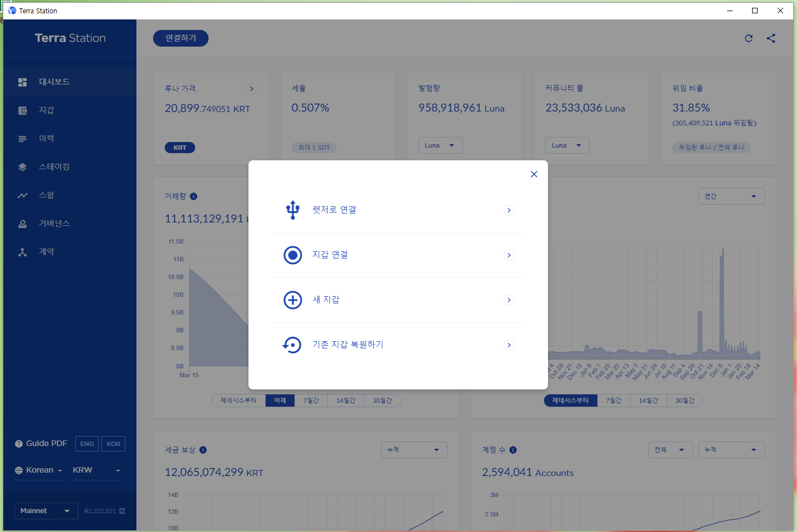The width and height of the screenshot is (797, 532).
Task: Select 어제 range in 거래량 chart
Action: (x=280, y=401)
